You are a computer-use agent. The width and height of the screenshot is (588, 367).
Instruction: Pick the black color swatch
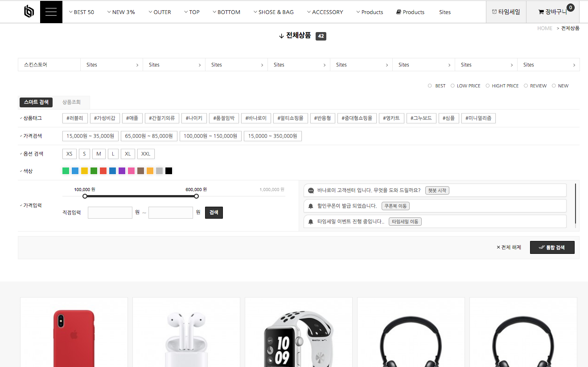pos(169,171)
